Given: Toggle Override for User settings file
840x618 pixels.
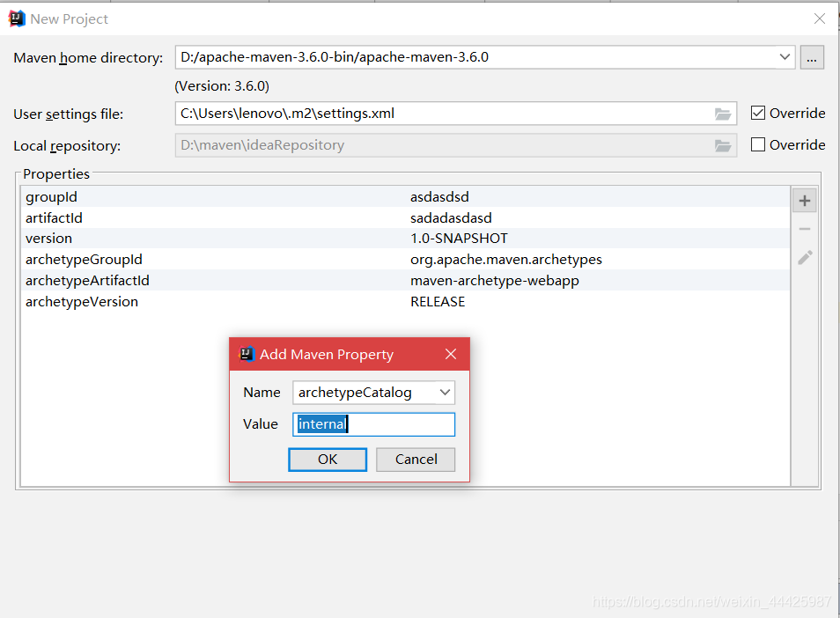Looking at the screenshot, I should (x=757, y=113).
